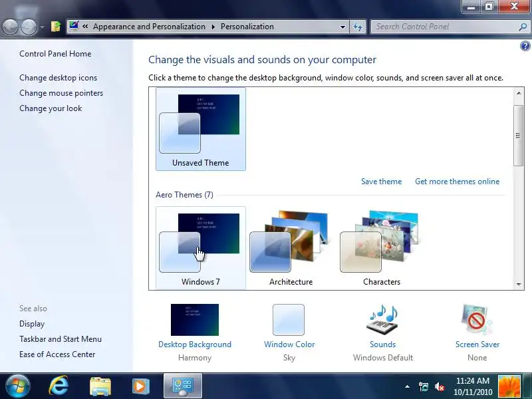Open the address bar history dropdown
532x399 pixels.
pyautogui.click(x=342, y=27)
